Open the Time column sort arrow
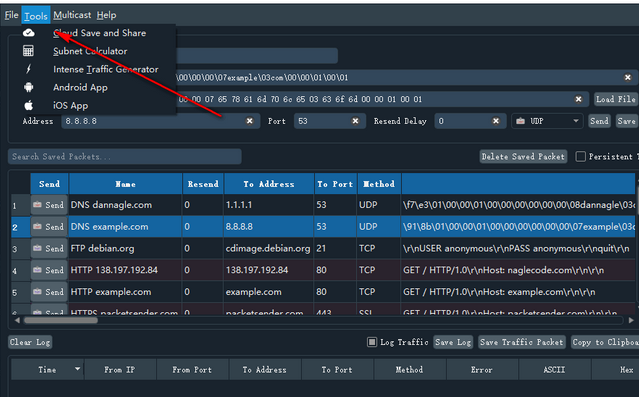The width and height of the screenshot is (639, 397). point(77,369)
